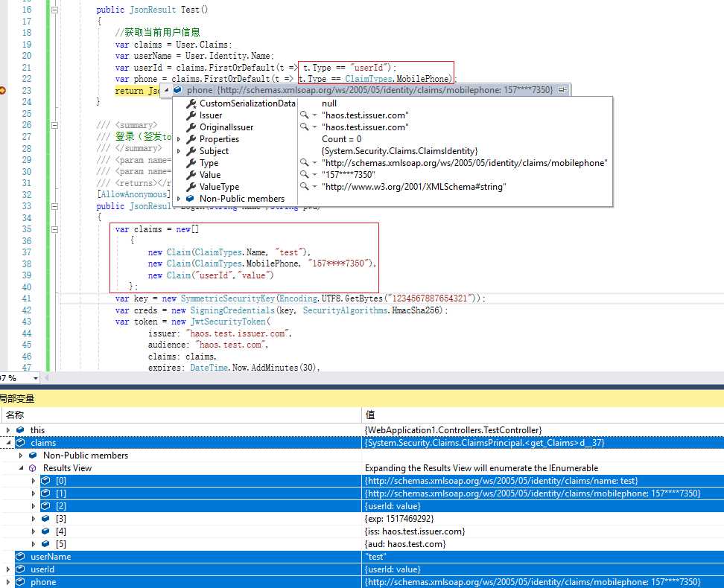
Task: Click the TestController value of 'this'
Action: pos(453,430)
